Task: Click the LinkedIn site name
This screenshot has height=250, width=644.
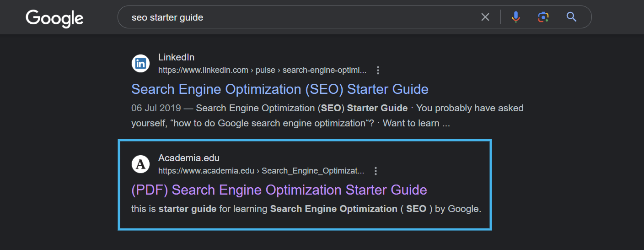Action: point(176,57)
